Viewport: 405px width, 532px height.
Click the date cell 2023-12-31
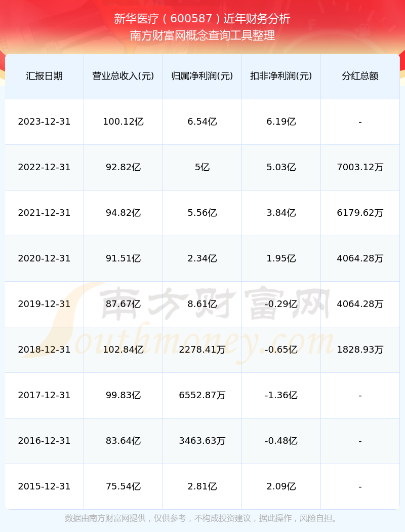[x=45, y=122]
